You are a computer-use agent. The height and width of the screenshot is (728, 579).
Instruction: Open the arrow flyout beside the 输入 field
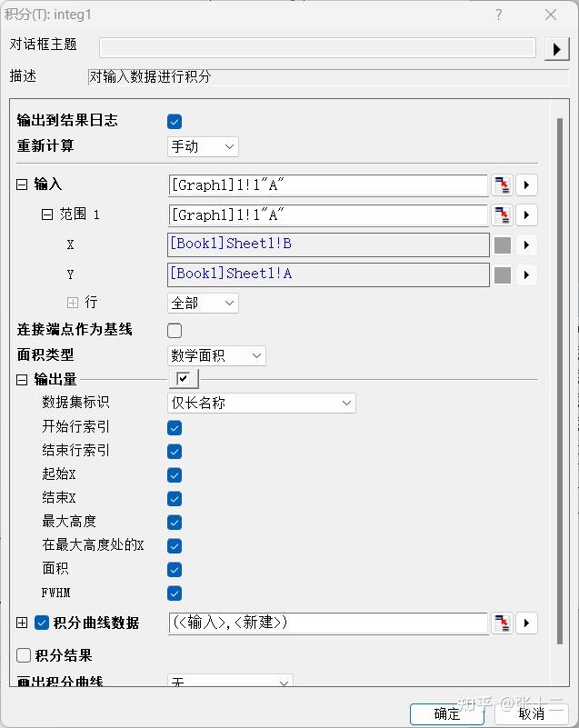526,185
